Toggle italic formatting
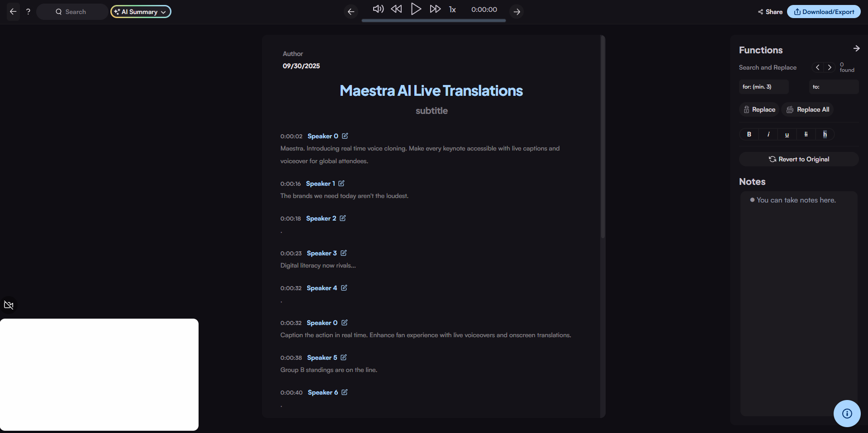 point(768,134)
